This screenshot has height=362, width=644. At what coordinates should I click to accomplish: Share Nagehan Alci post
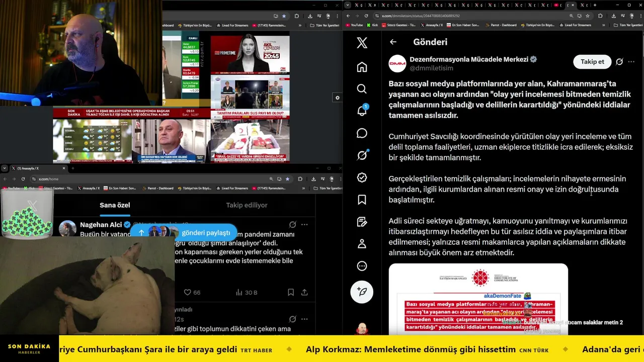click(x=304, y=292)
